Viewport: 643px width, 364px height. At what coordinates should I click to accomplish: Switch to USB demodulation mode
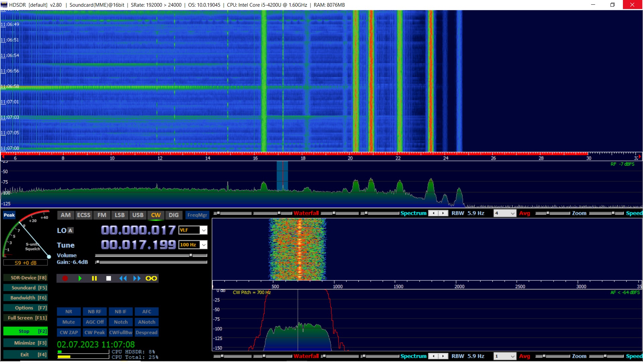pos(138,215)
